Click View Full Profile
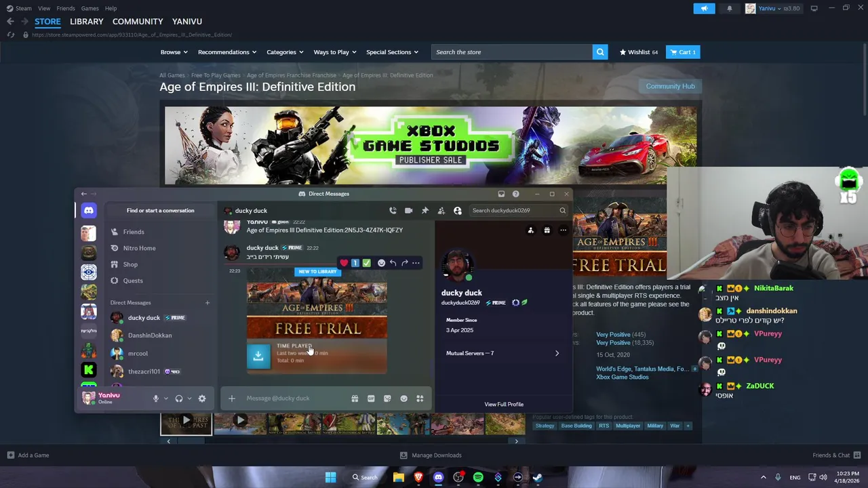The width and height of the screenshot is (868, 488). [x=504, y=405]
